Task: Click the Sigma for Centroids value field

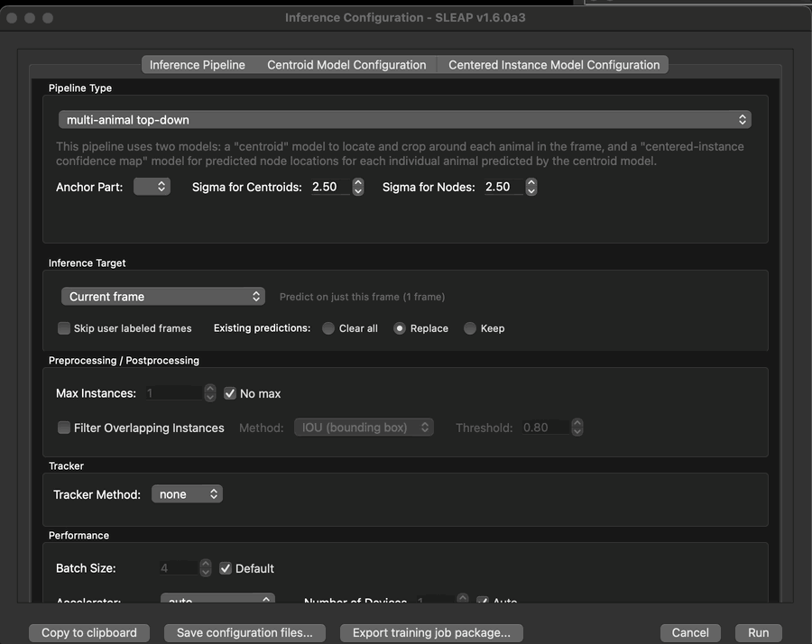Action: pyautogui.click(x=331, y=187)
